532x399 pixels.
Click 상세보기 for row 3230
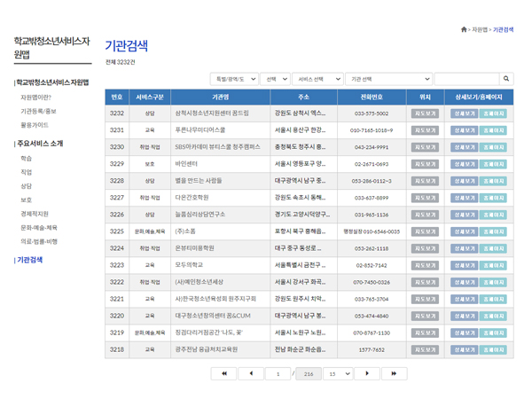point(465,147)
